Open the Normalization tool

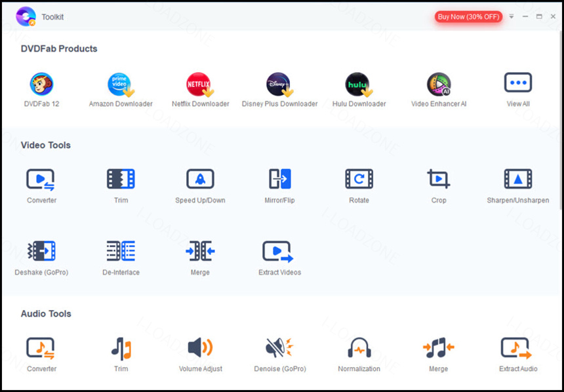point(359,347)
